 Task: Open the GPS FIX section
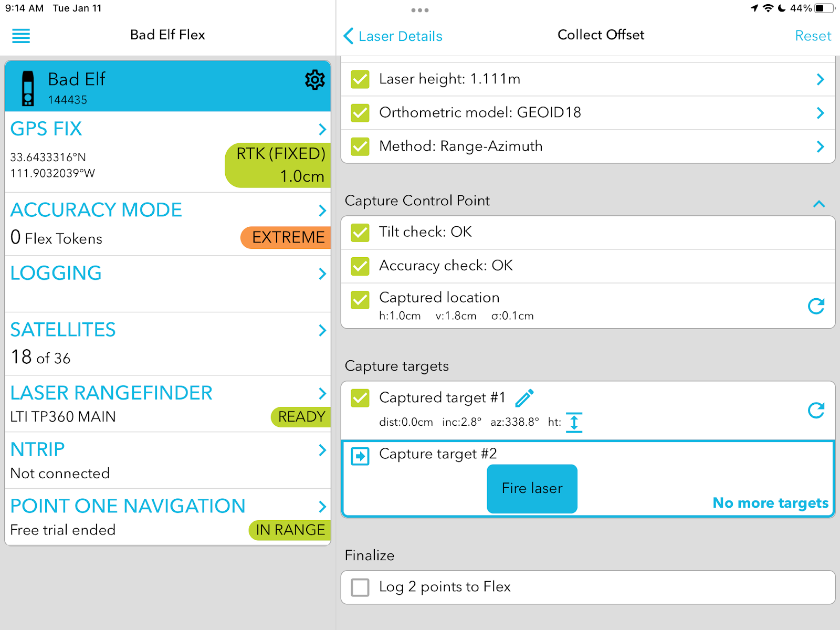pyautogui.click(x=168, y=152)
